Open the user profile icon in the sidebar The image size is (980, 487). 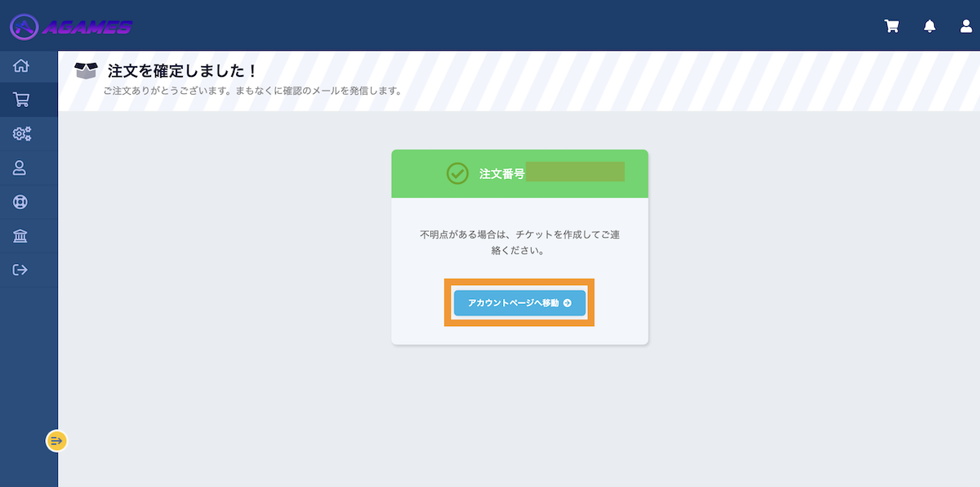coord(20,168)
